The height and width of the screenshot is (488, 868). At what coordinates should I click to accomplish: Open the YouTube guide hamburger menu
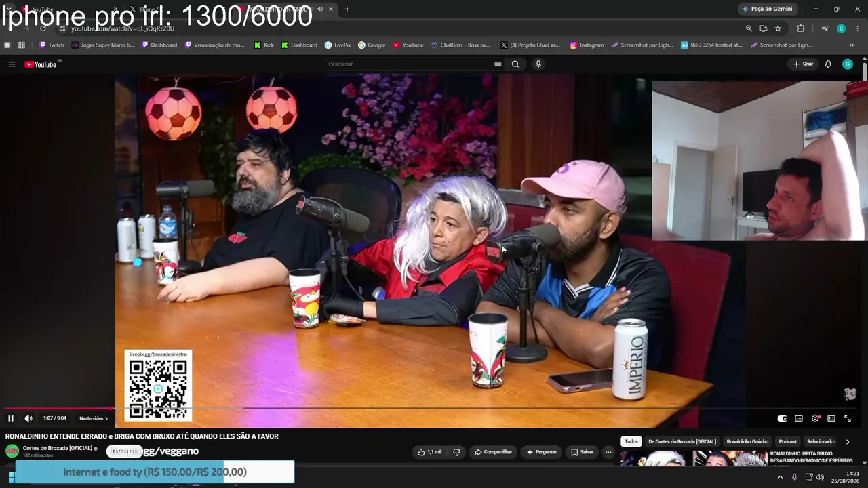click(12, 64)
